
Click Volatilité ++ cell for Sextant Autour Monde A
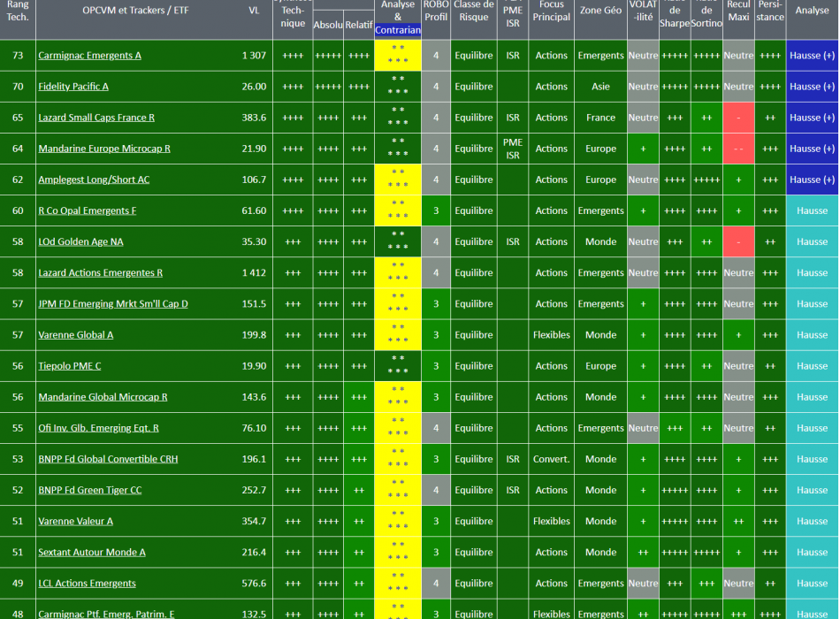coord(643,553)
